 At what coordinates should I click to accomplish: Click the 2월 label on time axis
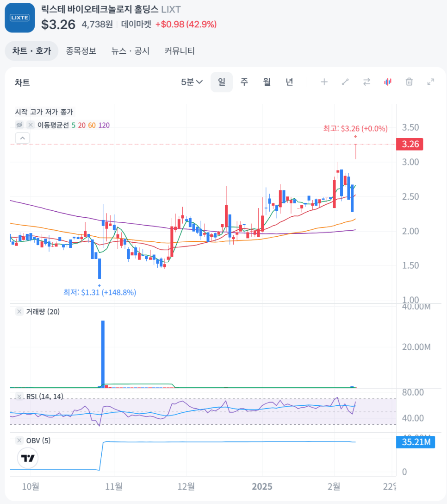[x=334, y=486]
